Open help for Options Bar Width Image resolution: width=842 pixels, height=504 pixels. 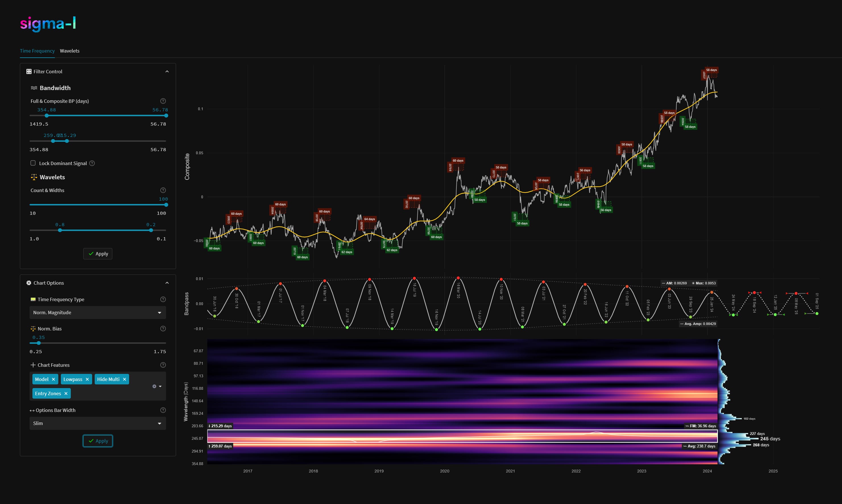click(163, 411)
